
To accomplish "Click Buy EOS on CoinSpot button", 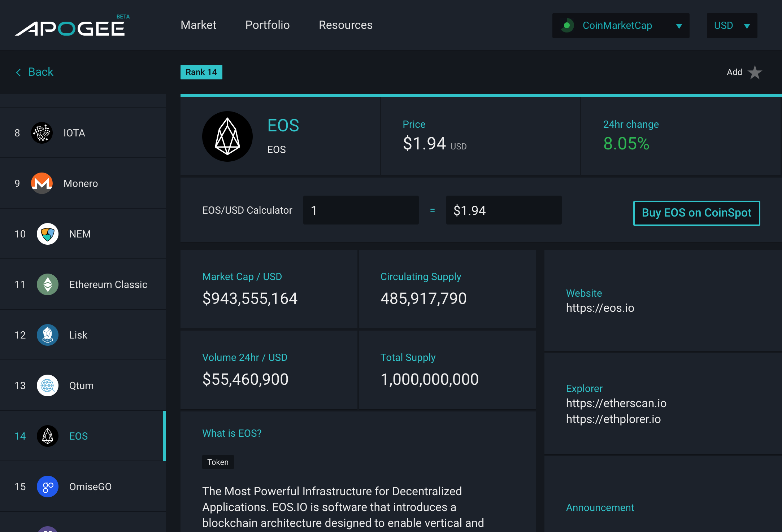I will click(697, 213).
